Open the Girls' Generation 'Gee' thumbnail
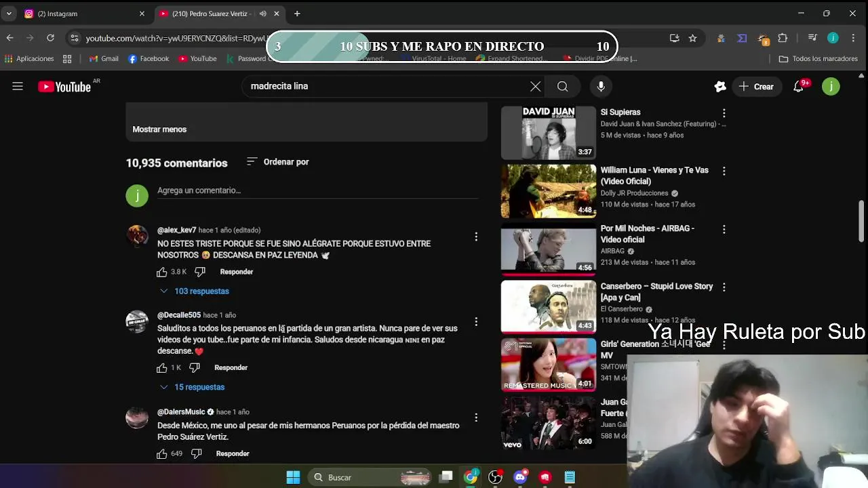This screenshot has height=488, width=868. click(548, 365)
